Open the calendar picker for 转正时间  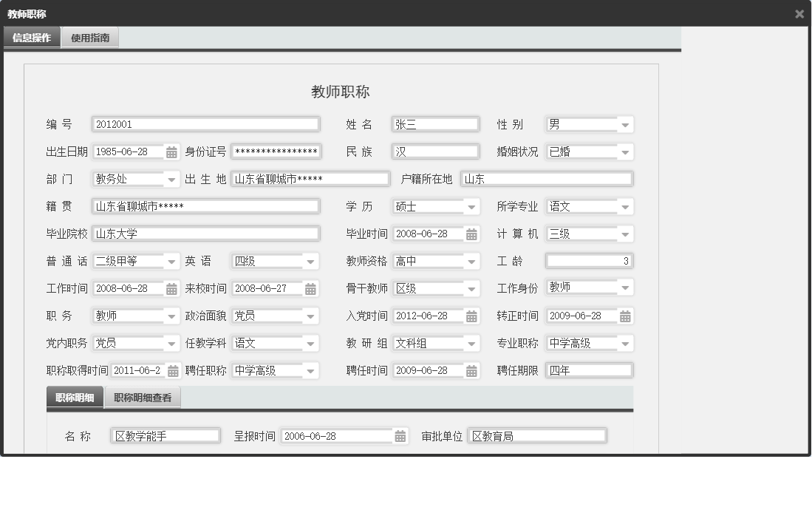624,316
